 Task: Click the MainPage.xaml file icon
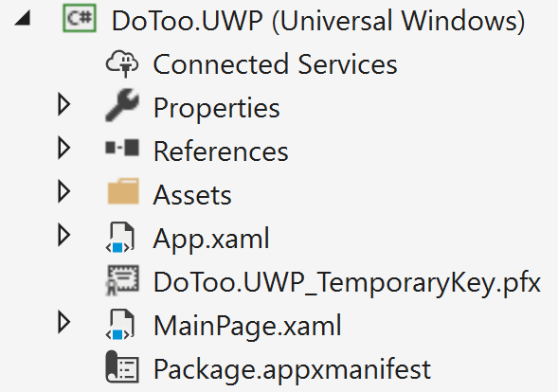pos(120,324)
